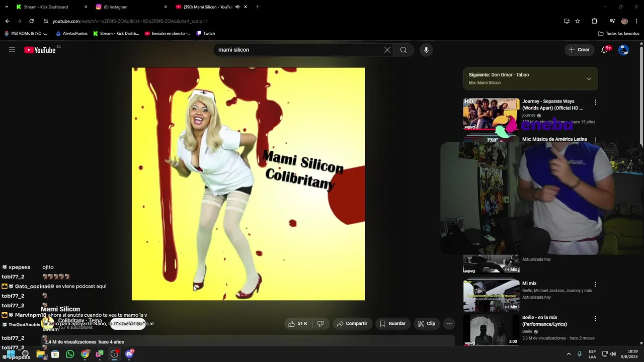
Task: Open options for Beéle en la mía video
Action: (x=595, y=318)
